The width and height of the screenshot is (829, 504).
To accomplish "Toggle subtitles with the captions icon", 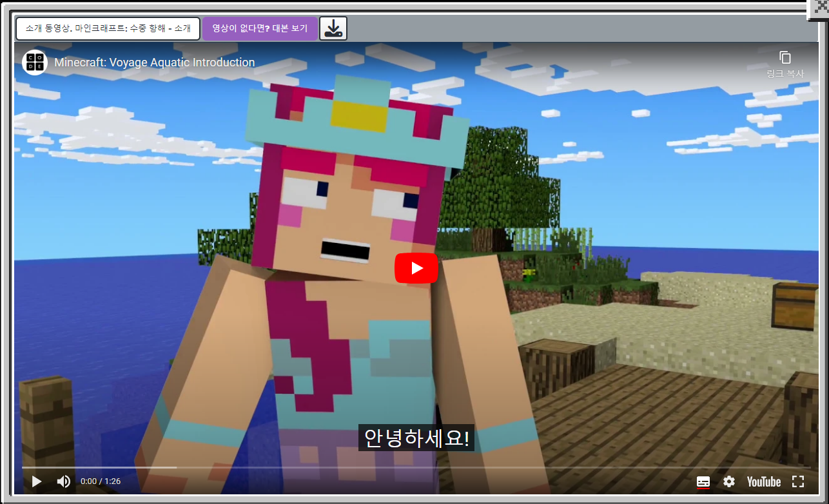I will (x=703, y=481).
